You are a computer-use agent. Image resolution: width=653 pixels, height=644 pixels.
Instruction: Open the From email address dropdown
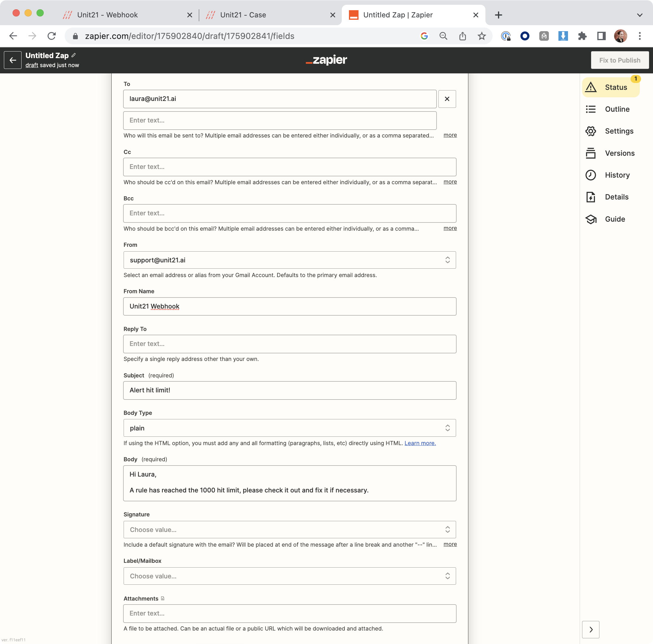[x=289, y=260]
